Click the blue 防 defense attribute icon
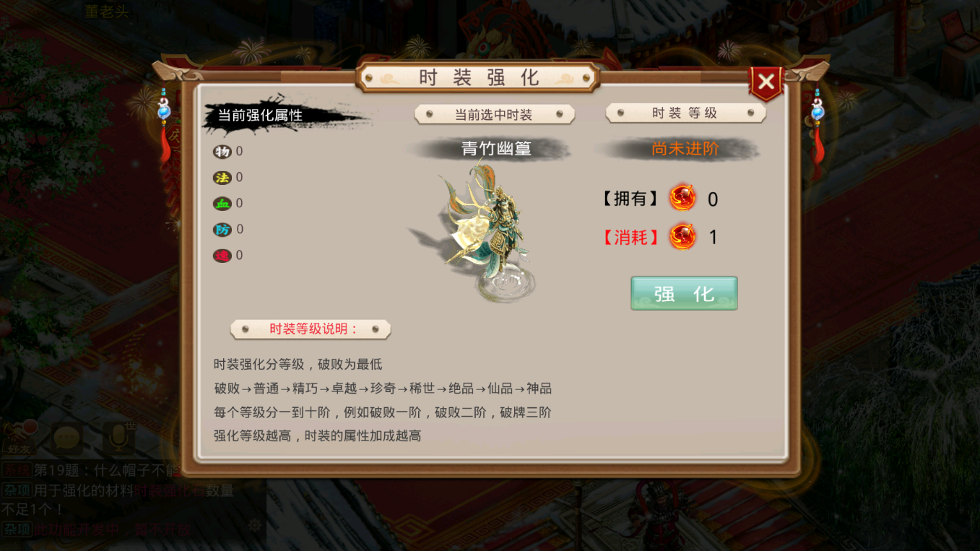 (222, 230)
